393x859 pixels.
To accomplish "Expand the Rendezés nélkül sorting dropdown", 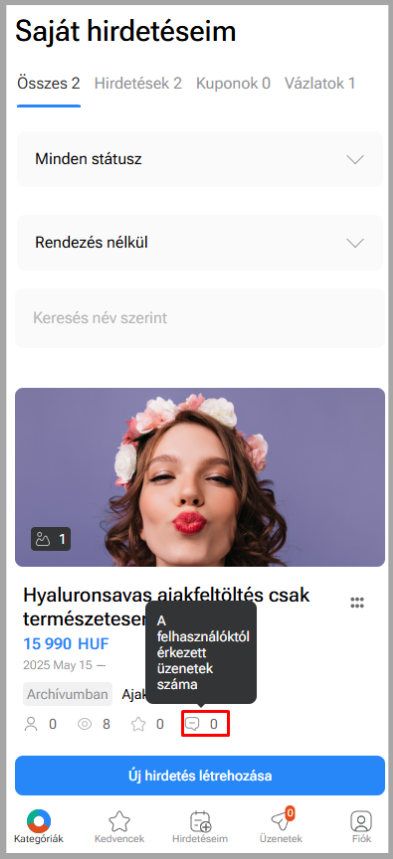I will click(x=200, y=243).
